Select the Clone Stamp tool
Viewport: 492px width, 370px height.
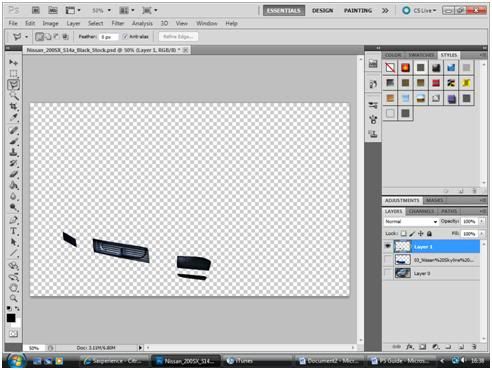pos(13,152)
